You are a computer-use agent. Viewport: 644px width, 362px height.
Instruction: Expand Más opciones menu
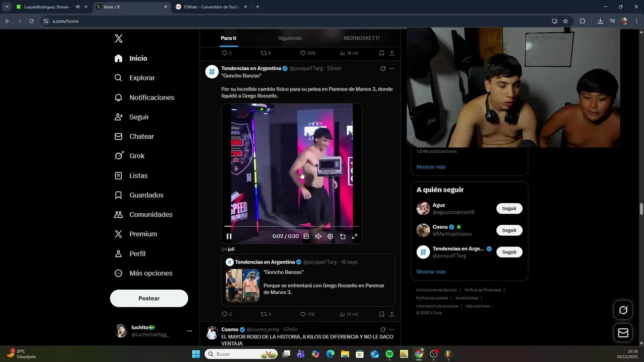click(143, 274)
